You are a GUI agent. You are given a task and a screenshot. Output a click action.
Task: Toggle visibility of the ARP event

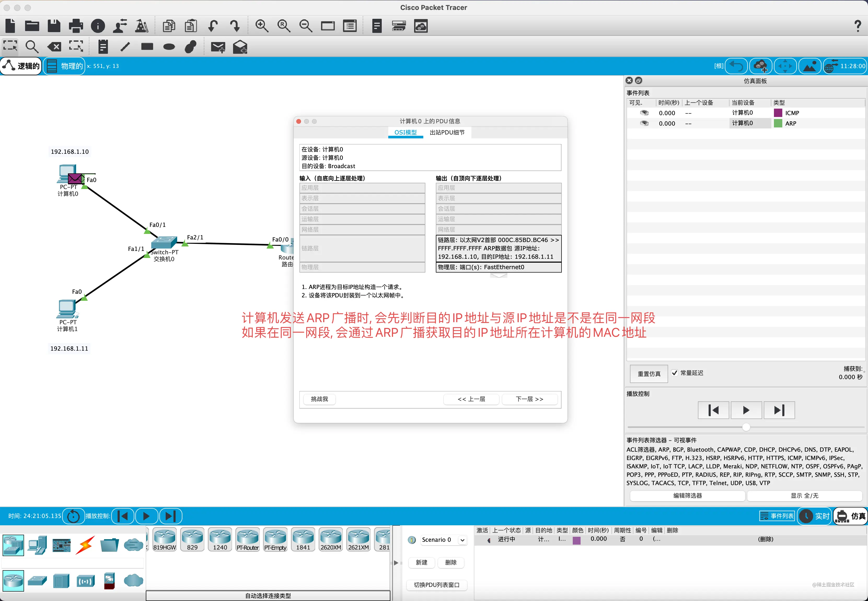(x=644, y=123)
